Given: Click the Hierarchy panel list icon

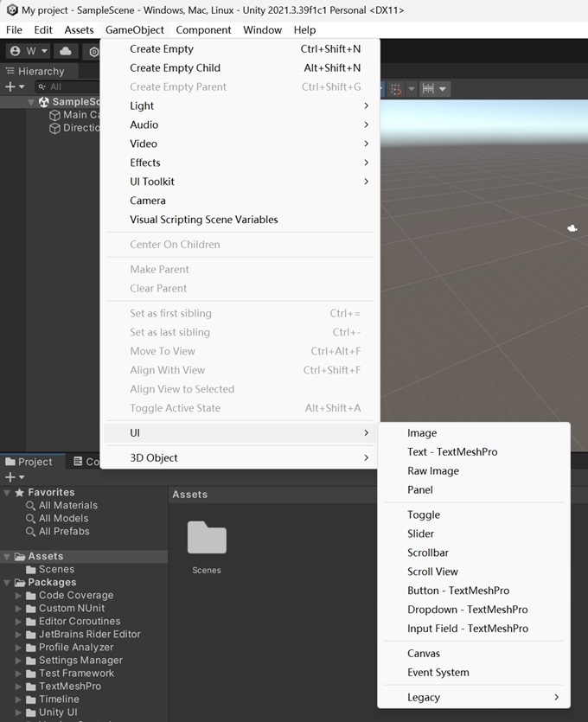Looking at the screenshot, I should pyautogui.click(x=10, y=71).
